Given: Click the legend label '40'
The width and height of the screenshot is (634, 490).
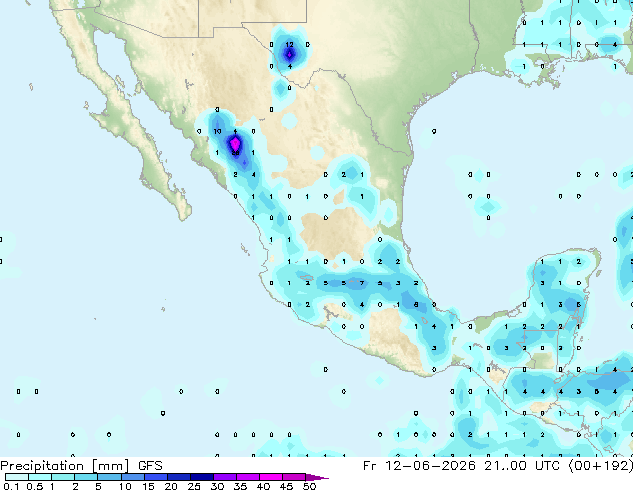Looking at the screenshot, I should pyautogui.click(x=263, y=486).
